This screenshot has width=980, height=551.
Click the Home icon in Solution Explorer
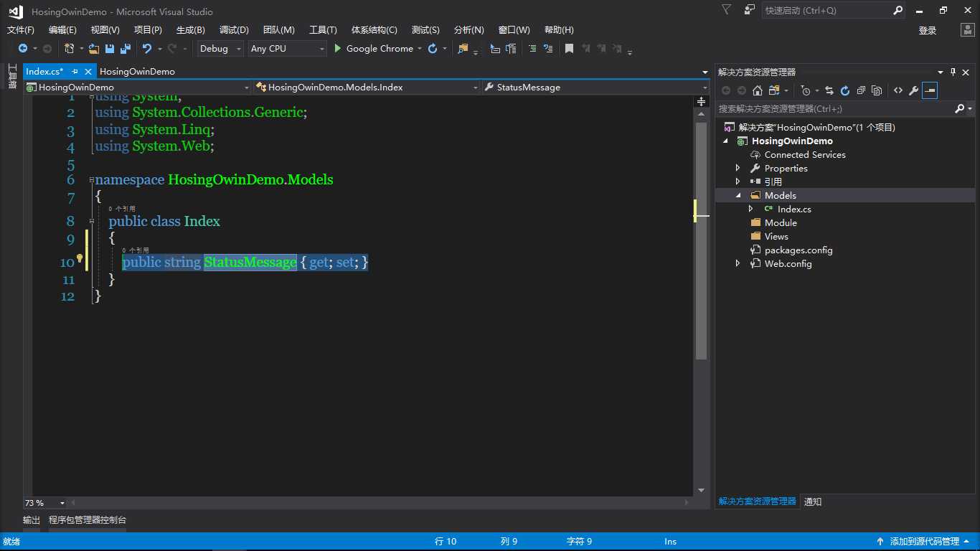tap(757, 90)
